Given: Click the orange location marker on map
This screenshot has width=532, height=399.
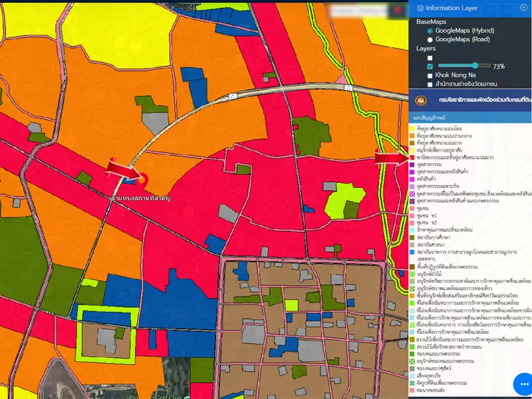Looking at the screenshot, I should coord(141,180).
